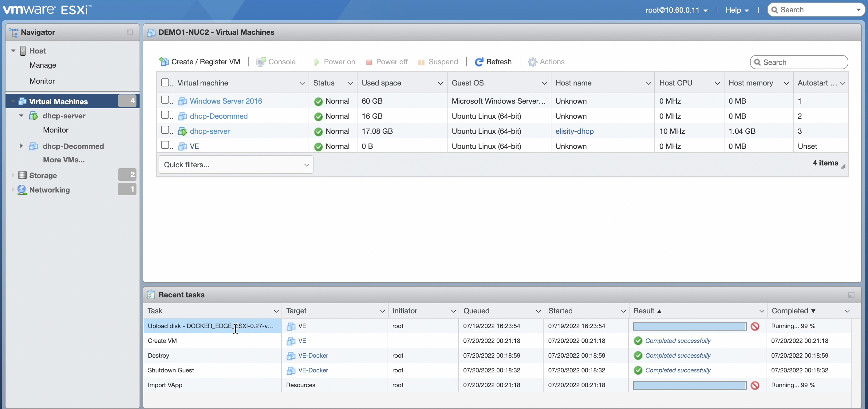Image resolution: width=868 pixels, height=409 pixels.
Task: Select Manage under Host
Action: (43, 65)
